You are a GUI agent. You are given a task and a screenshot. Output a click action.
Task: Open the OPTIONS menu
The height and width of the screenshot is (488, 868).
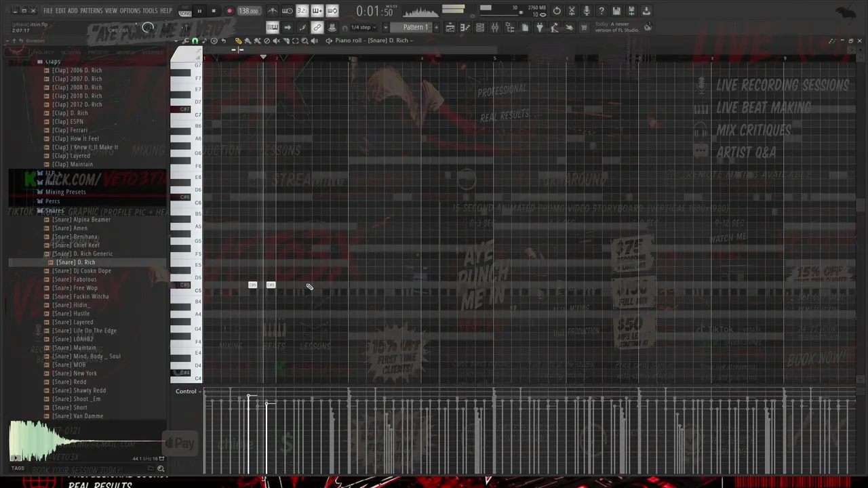(130, 11)
